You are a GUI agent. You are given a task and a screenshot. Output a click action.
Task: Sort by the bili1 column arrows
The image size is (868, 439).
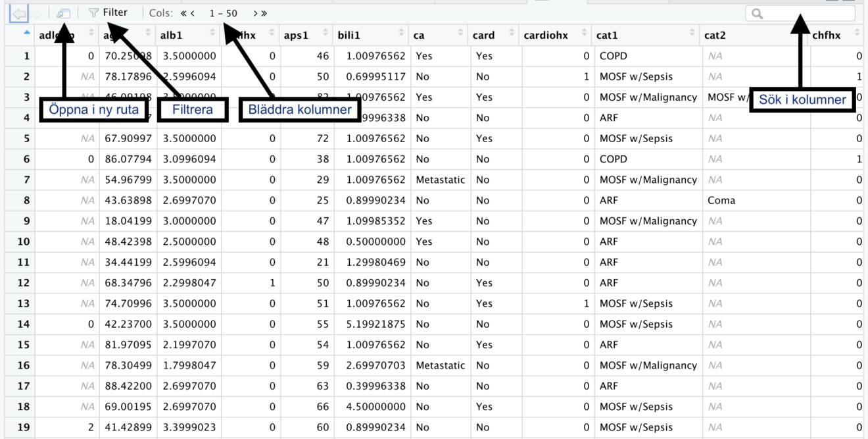[400, 33]
